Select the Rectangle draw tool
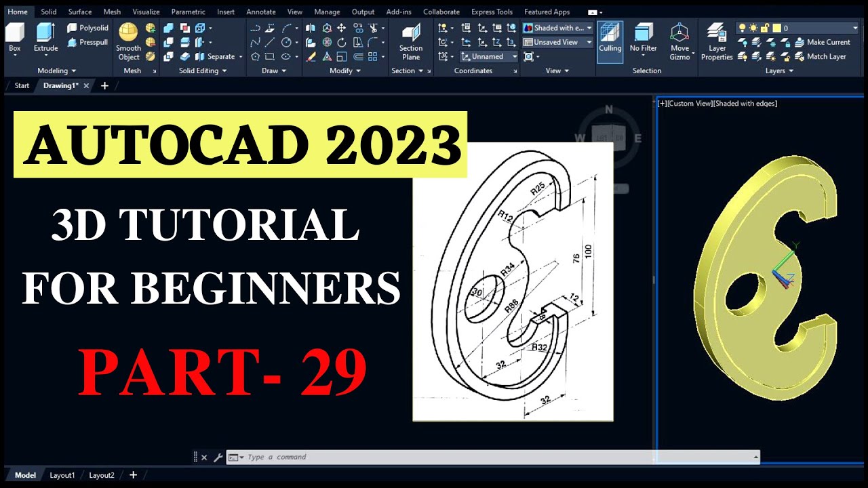The height and width of the screenshot is (488, 868). coord(270,56)
